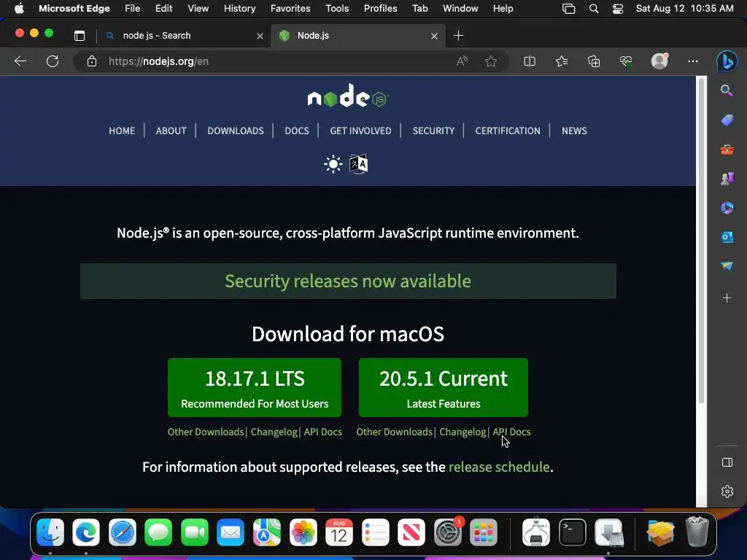Add a site to the sidebar
Screen dimensions: 747x560
[x=727, y=298]
